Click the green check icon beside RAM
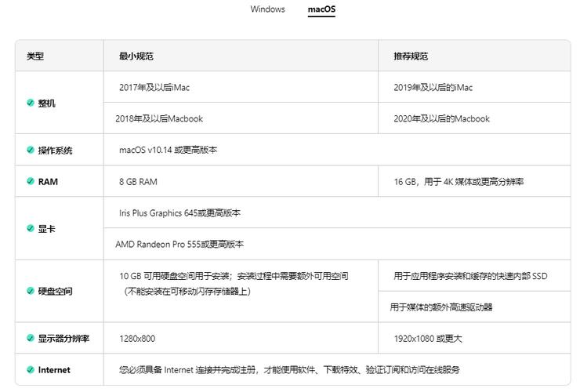 (31, 181)
